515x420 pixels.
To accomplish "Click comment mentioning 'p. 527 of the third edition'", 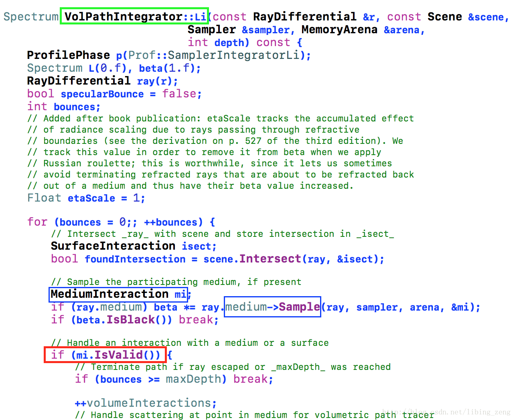I will pos(215,141).
